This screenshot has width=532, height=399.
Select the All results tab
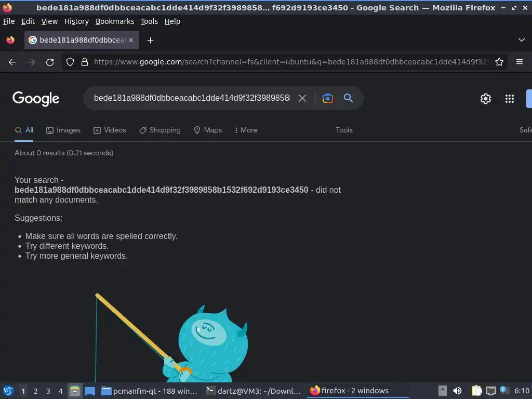(24, 130)
